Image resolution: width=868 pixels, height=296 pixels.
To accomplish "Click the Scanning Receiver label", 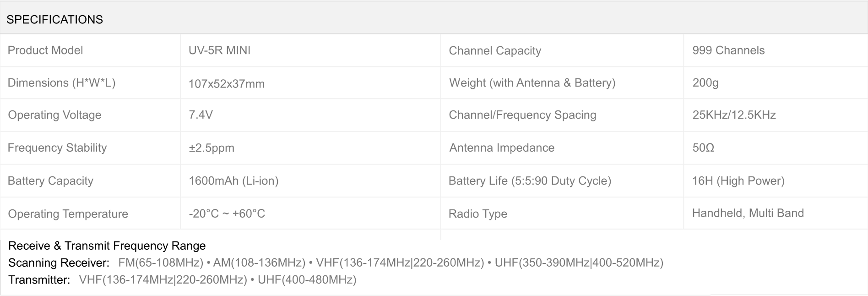I will click(59, 263).
